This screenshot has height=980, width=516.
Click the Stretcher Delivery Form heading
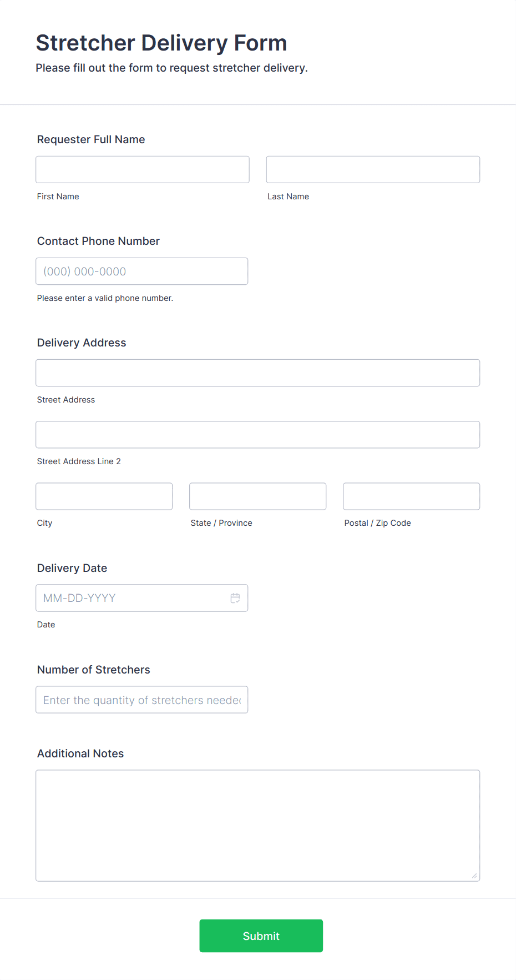tap(161, 43)
